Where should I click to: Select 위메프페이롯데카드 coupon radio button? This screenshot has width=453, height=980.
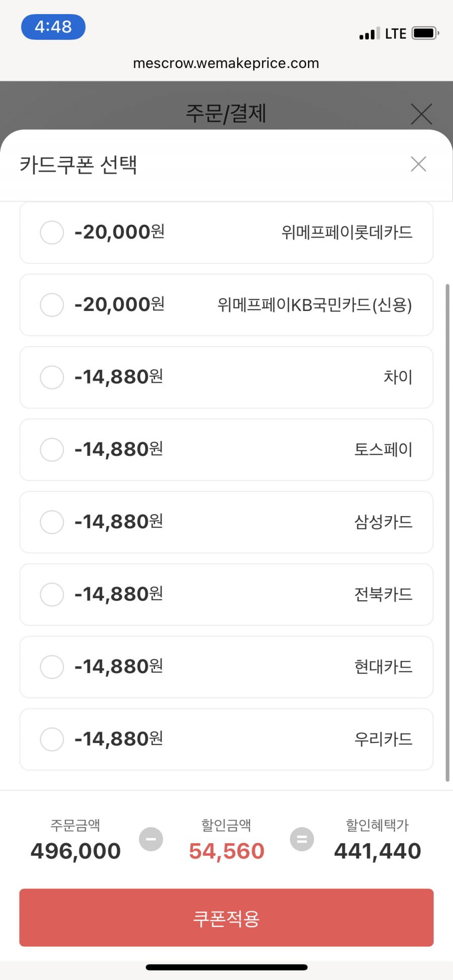coord(52,232)
